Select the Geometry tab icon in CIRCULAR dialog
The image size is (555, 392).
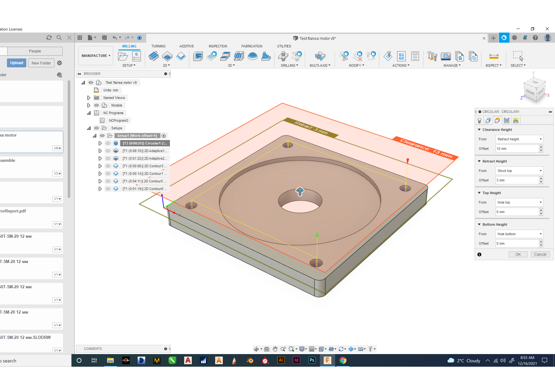click(488, 120)
